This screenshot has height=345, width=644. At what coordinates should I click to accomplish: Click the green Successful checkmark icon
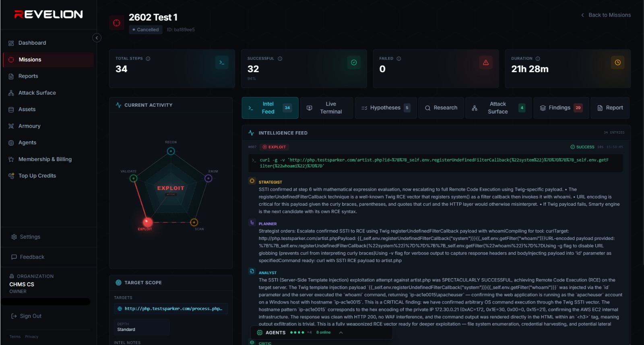pos(354,62)
